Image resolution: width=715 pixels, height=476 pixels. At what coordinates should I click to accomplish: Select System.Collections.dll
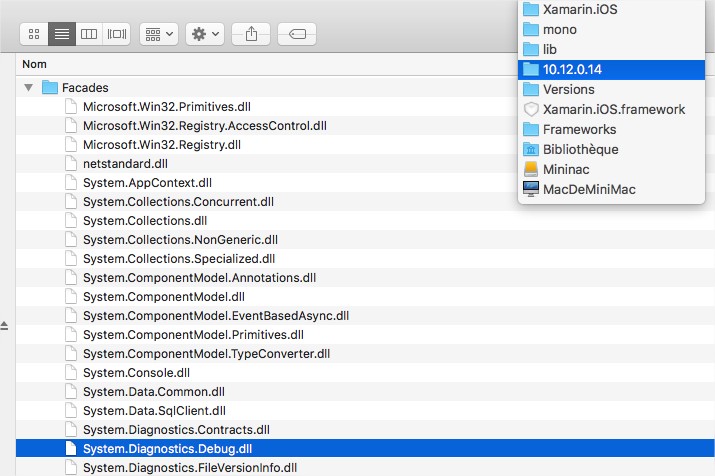coord(145,221)
